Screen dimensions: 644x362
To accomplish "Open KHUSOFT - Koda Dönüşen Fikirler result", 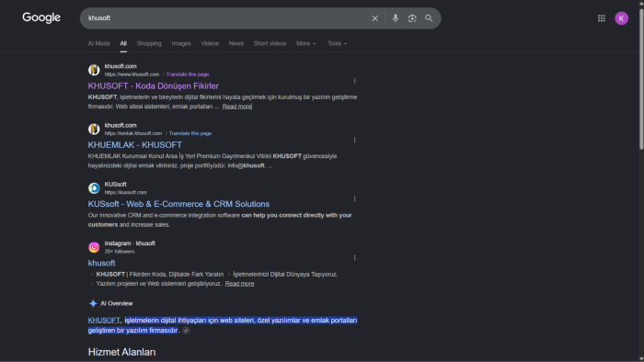I will click(x=154, y=86).
